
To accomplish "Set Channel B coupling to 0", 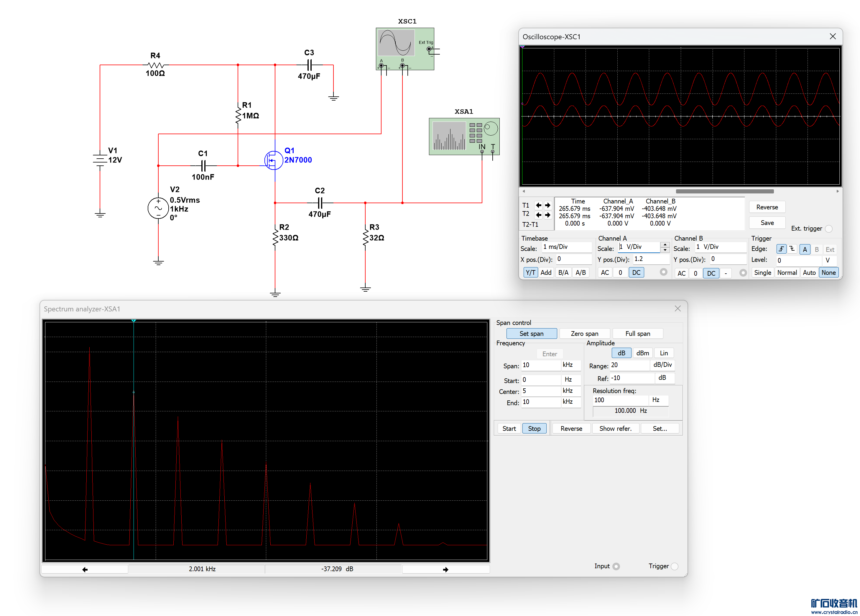I will pos(695,273).
